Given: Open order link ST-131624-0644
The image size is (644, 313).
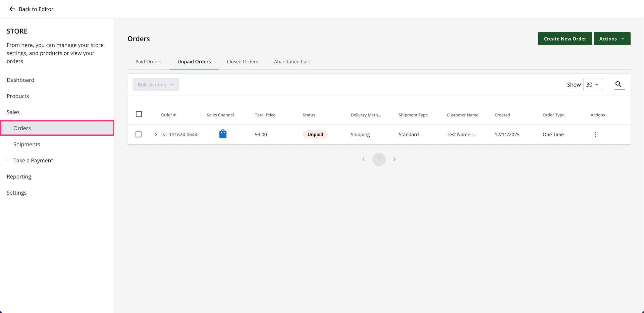Looking at the screenshot, I should coord(180,135).
